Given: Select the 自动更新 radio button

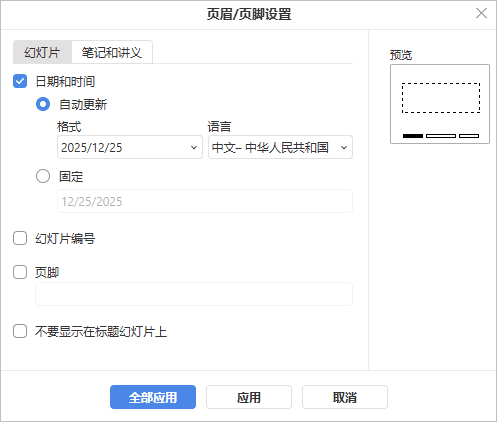Looking at the screenshot, I should point(43,104).
